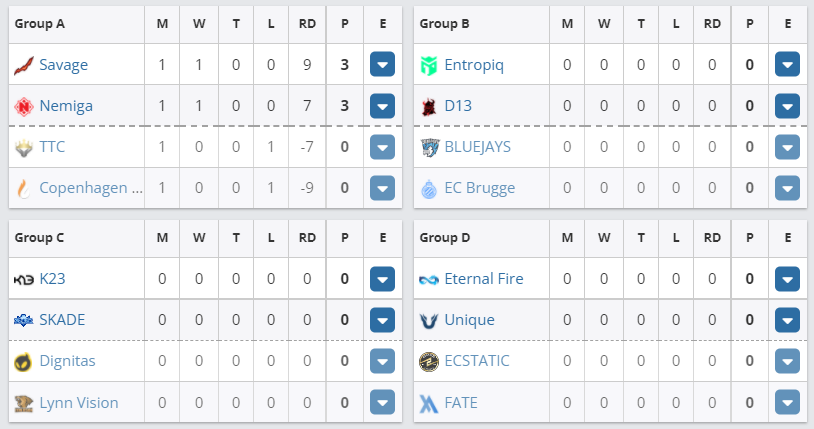Click the RD column header in Group D
814x429 pixels.
(x=712, y=237)
